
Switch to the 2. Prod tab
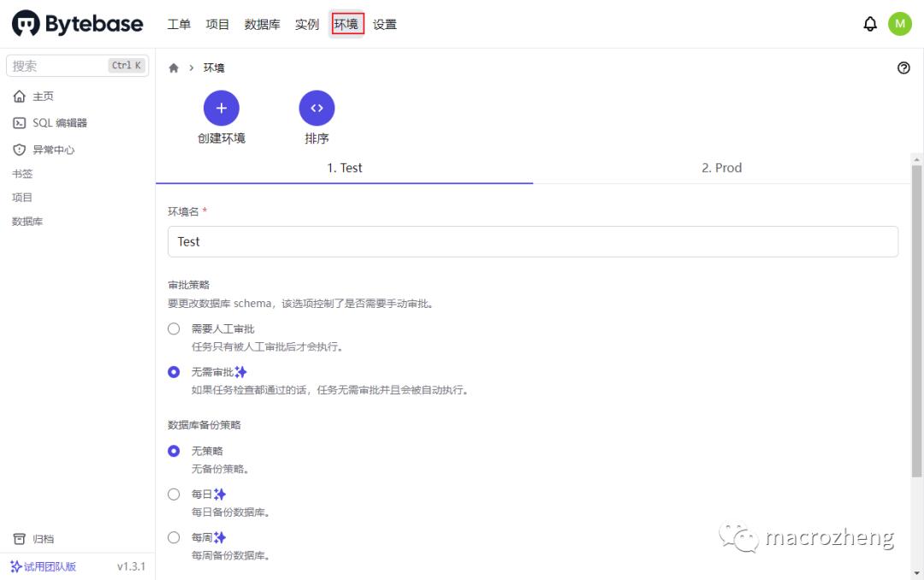tap(721, 168)
